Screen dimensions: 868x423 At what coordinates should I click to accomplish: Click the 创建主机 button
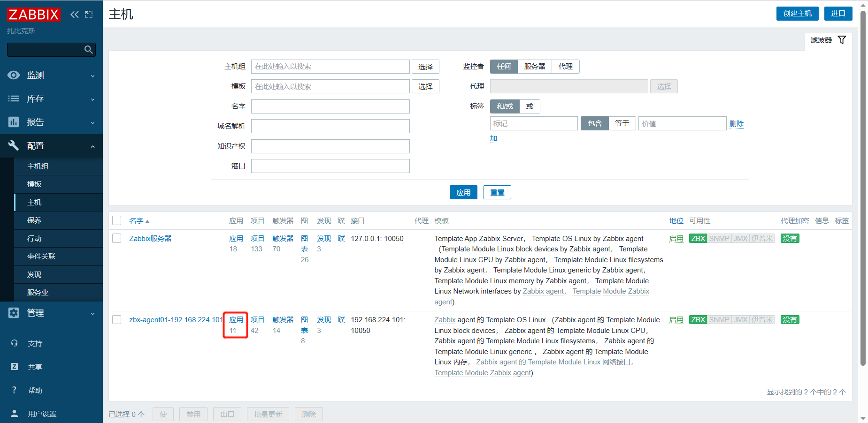(x=797, y=14)
